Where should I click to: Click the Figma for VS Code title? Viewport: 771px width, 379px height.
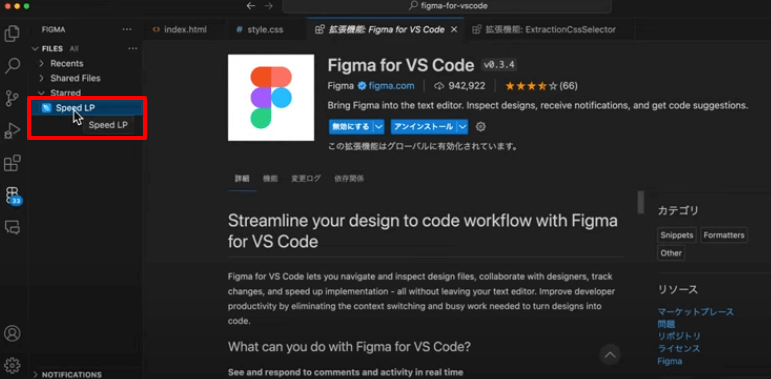coord(401,65)
